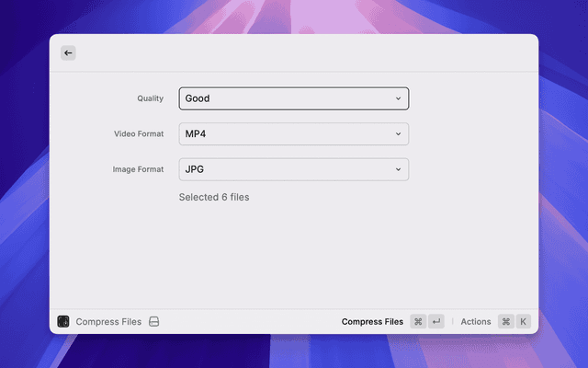588x368 pixels.
Task: Click the Compress Files extension icon in footer
Action: point(63,322)
